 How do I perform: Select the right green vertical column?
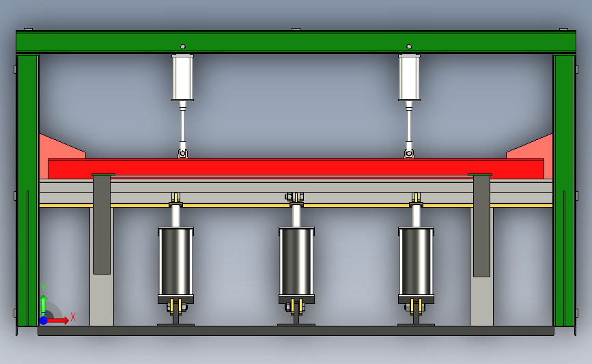[564, 190]
